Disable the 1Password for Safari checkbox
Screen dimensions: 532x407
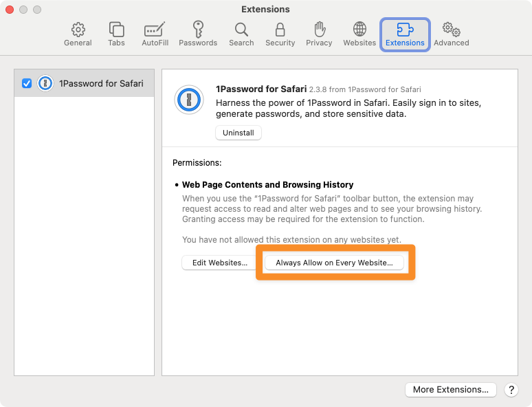27,83
